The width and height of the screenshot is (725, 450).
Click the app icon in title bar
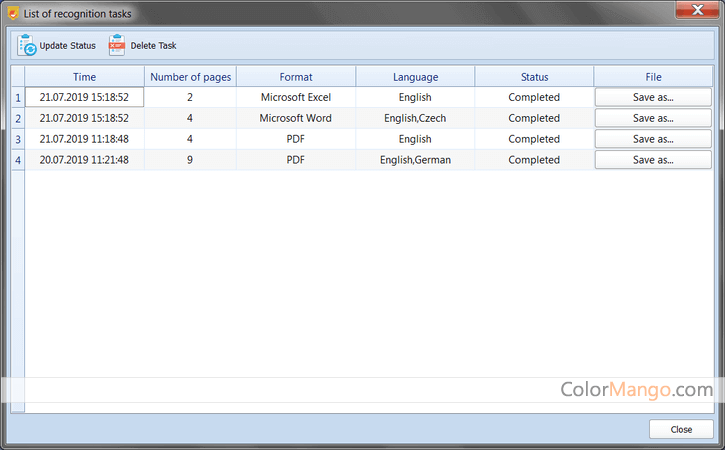tap(12, 13)
